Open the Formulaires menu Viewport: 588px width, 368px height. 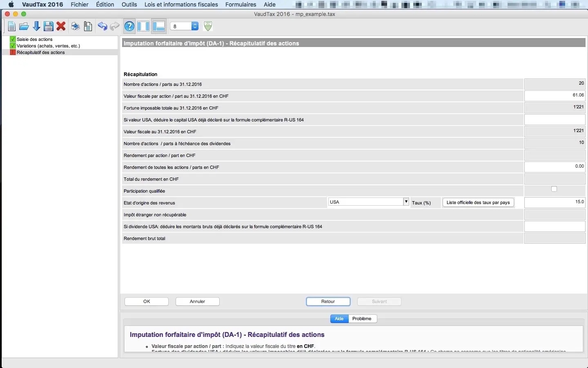coord(241,4)
